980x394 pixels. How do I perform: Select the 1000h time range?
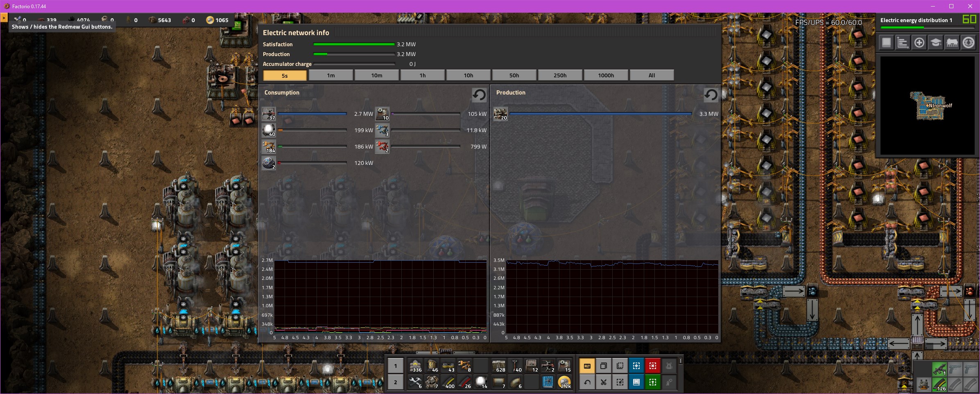pyautogui.click(x=606, y=75)
